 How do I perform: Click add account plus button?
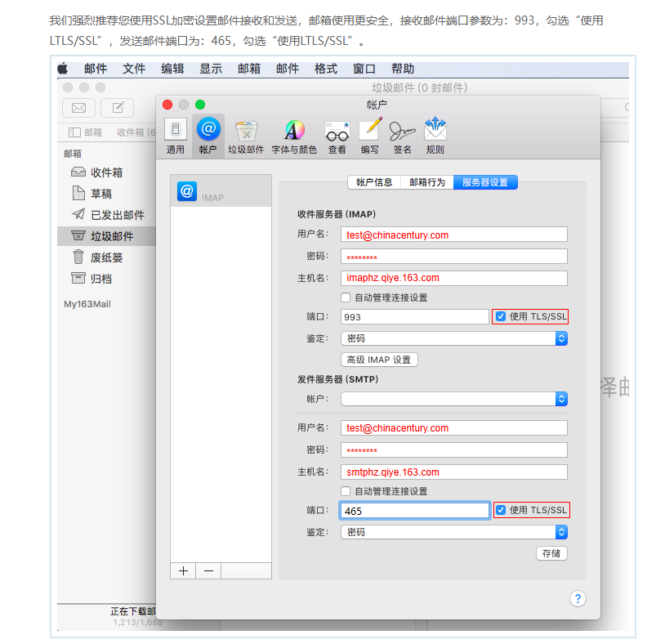pyautogui.click(x=183, y=571)
